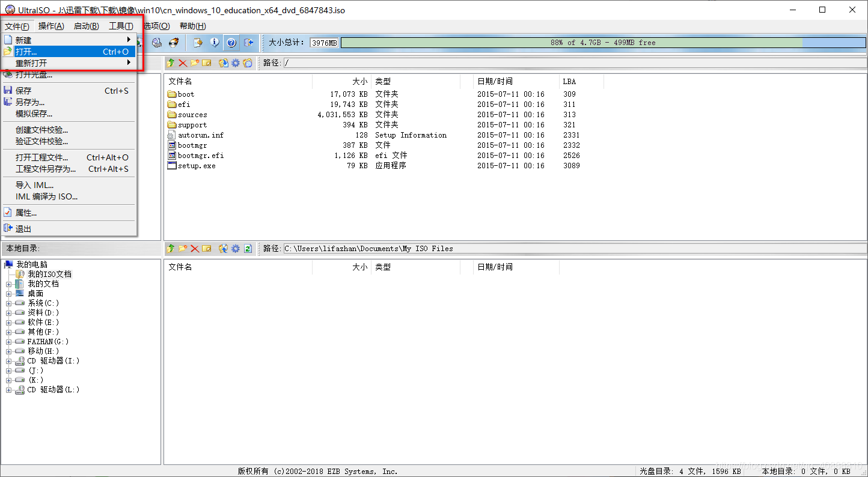Image resolution: width=868 pixels, height=477 pixels.
Task: Click the burn CD/DVD image toolbar icon
Action: click(173, 43)
